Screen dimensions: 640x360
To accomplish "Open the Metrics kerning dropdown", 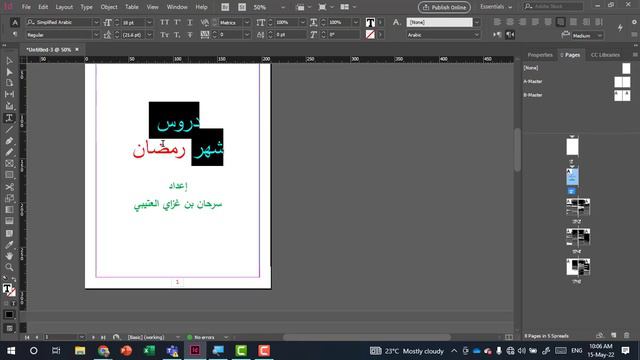I will tap(247, 22).
